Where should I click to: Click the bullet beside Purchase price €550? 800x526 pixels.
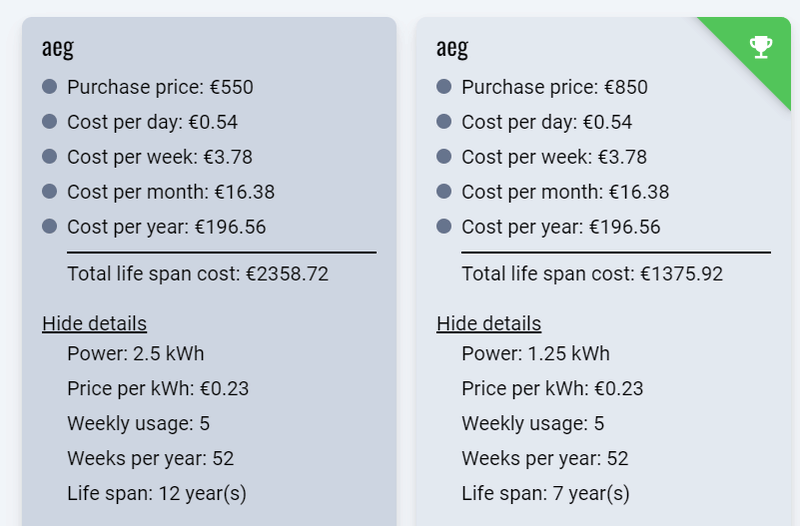[49, 87]
